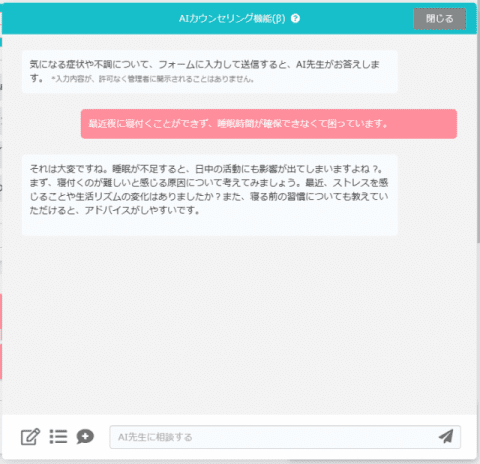Select the pink user message about sleep trouble

269,124
